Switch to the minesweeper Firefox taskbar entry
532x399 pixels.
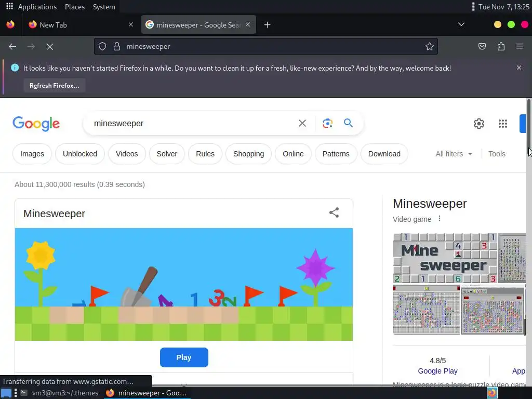[x=147, y=393]
